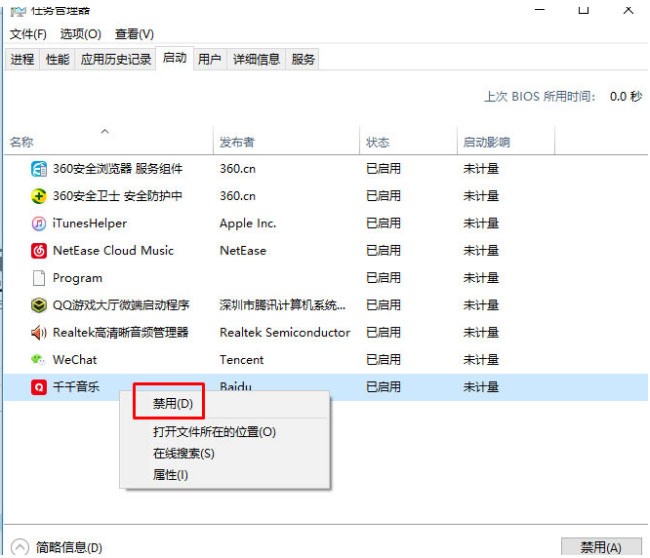The image size is (650, 558).
Task: Click the 360安全卫士 green plus icon
Action: (x=39, y=196)
